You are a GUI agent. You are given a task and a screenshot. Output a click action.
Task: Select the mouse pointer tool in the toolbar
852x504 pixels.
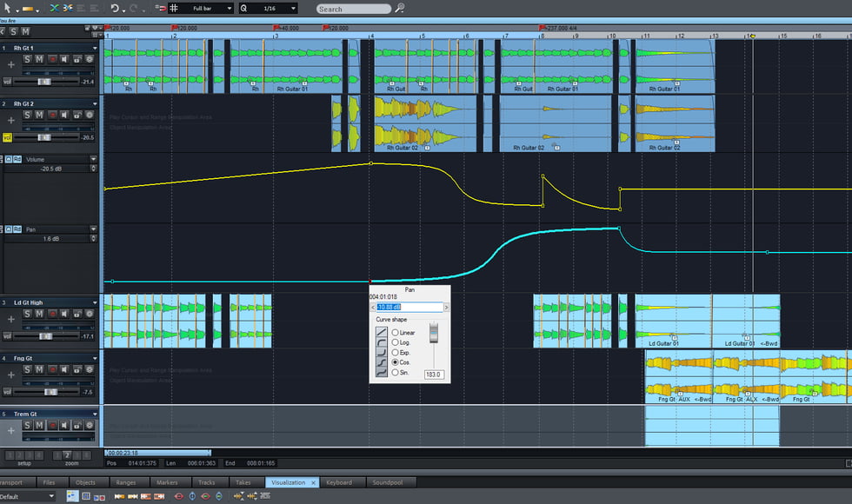(x=8, y=8)
